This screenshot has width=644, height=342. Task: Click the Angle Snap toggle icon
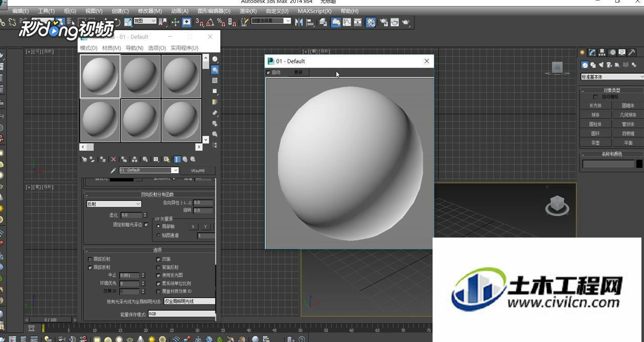tap(210, 22)
